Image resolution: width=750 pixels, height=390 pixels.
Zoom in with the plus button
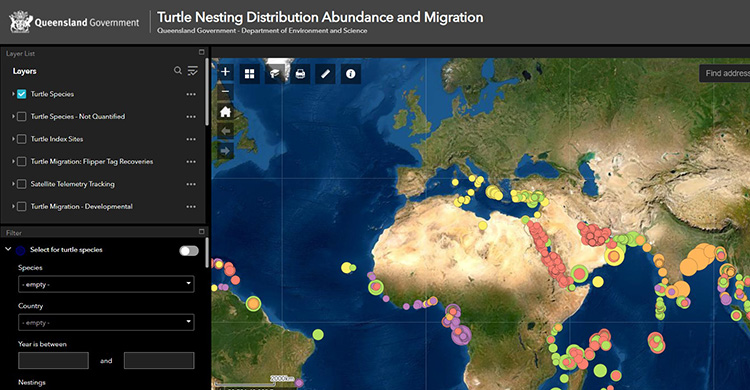point(225,72)
